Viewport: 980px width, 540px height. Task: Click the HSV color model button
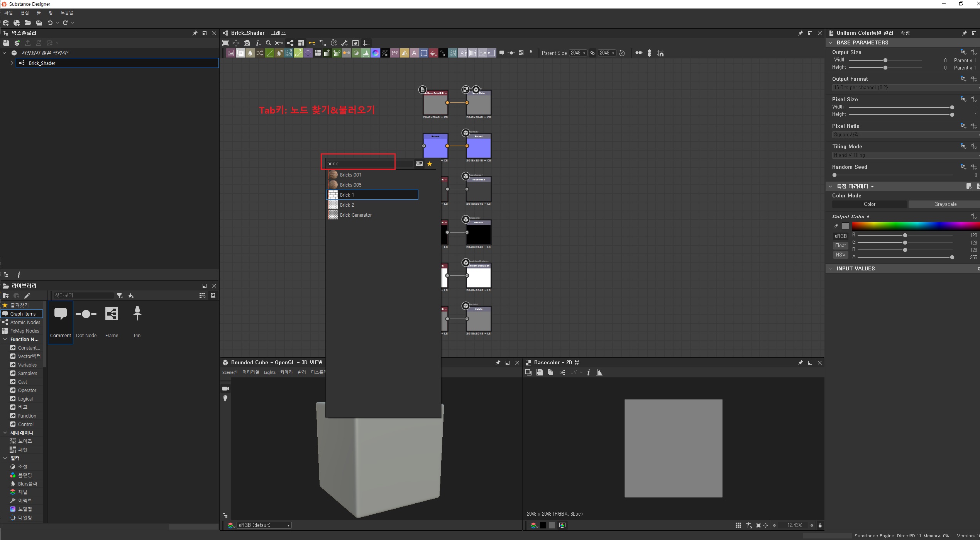coord(840,255)
